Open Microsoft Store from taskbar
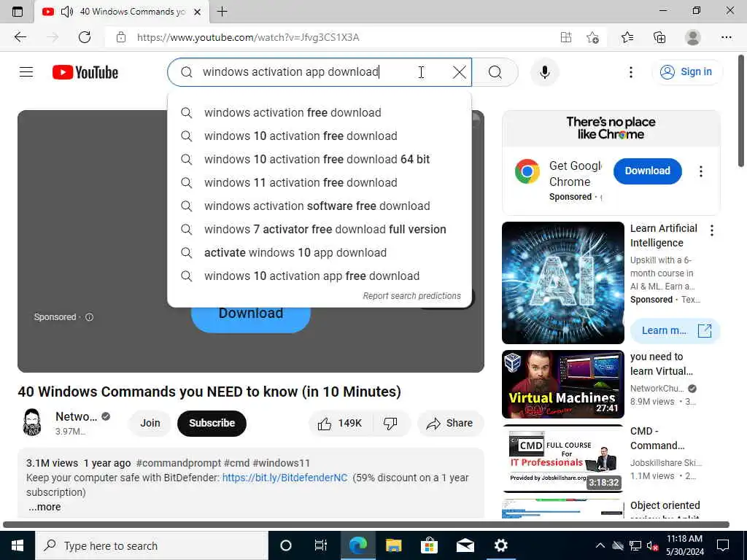747x560 pixels. tap(429, 545)
